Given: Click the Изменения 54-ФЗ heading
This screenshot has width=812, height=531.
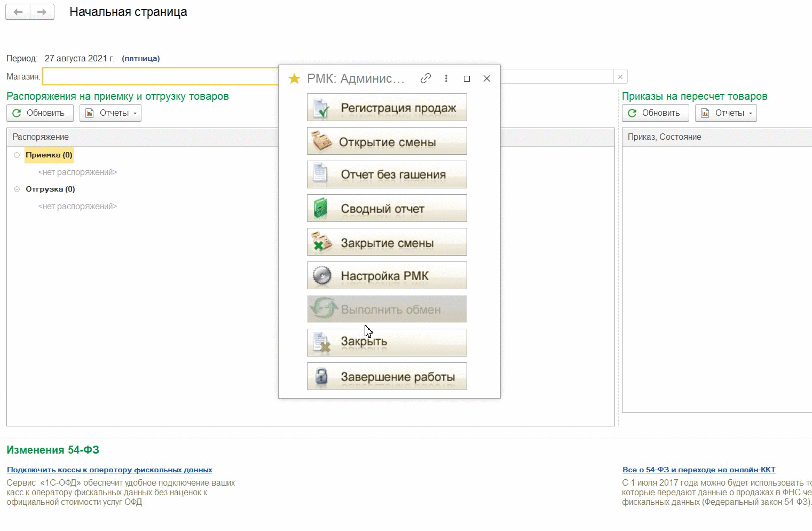Looking at the screenshot, I should (x=53, y=450).
